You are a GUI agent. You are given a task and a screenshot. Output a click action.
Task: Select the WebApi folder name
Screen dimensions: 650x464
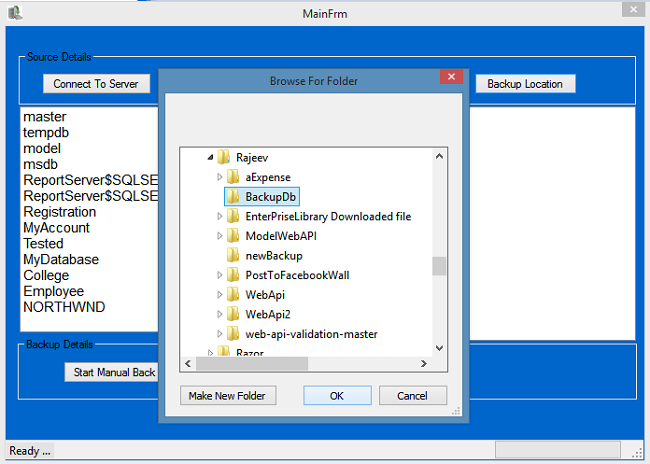pyautogui.click(x=265, y=295)
